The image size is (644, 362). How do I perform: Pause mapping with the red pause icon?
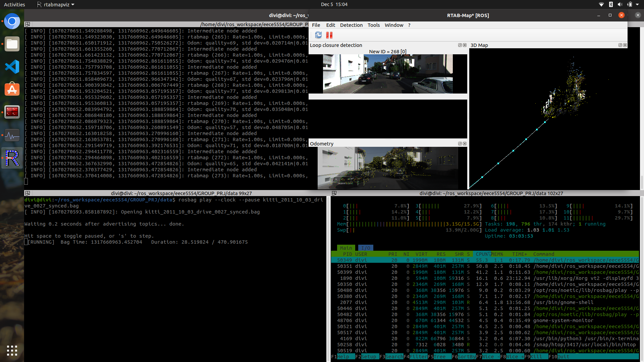tap(329, 35)
